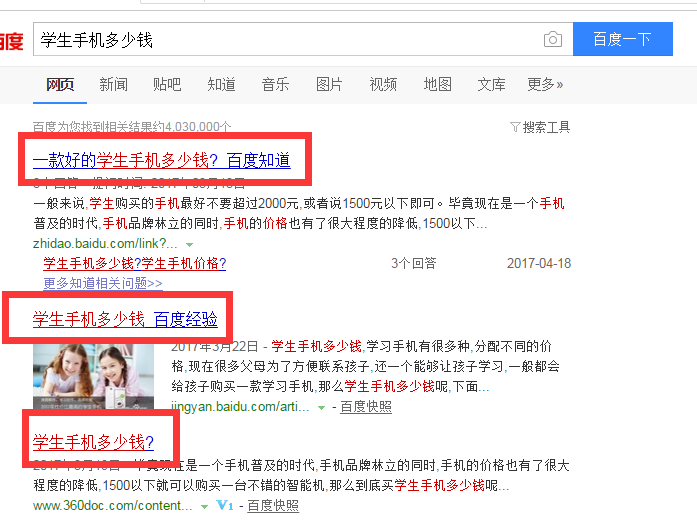697x528 pixels.
Task: Click the zhidao.baidu.com/link green URL
Action: click(x=105, y=244)
